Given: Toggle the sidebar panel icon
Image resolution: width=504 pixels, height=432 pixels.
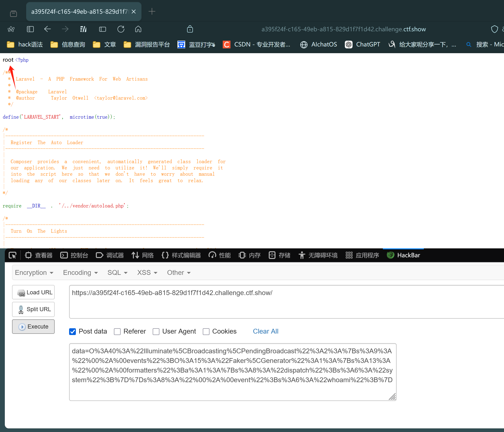Looking at the screenshot, I should click(x=30, y=29).
